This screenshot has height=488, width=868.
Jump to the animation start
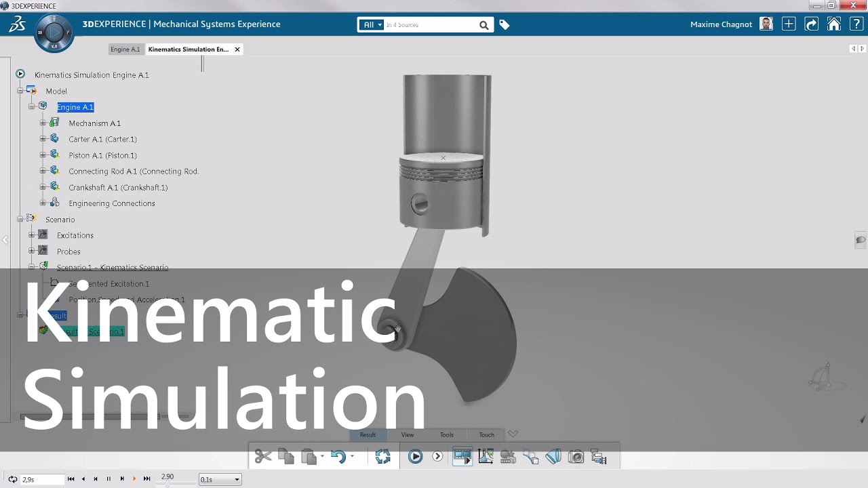71,479
